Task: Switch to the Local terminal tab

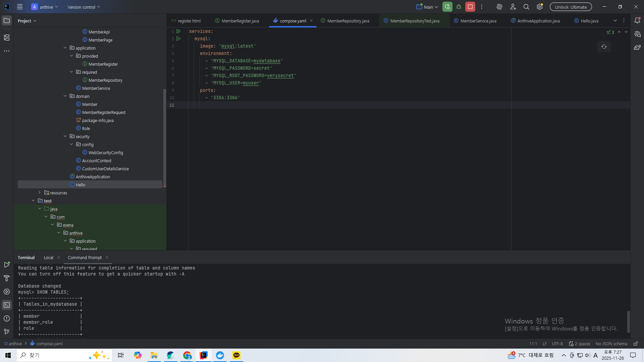Action: [48, 257]
